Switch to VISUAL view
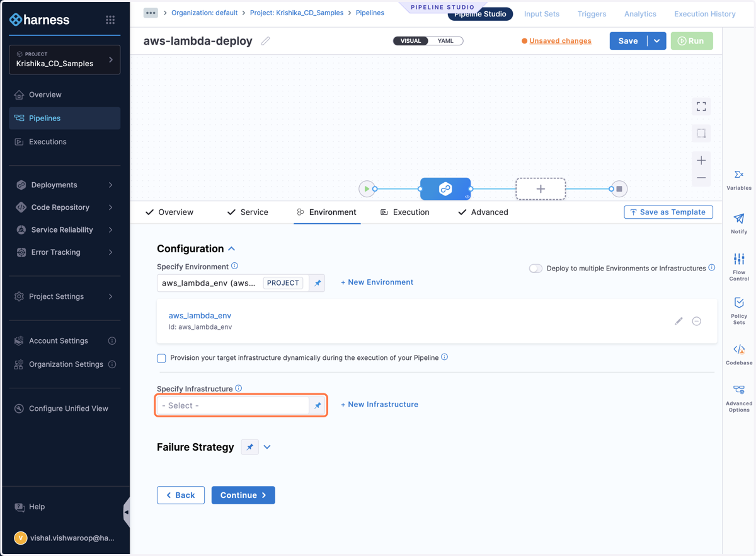The width and height of the screenshot is (756, 556). (411, 41)
